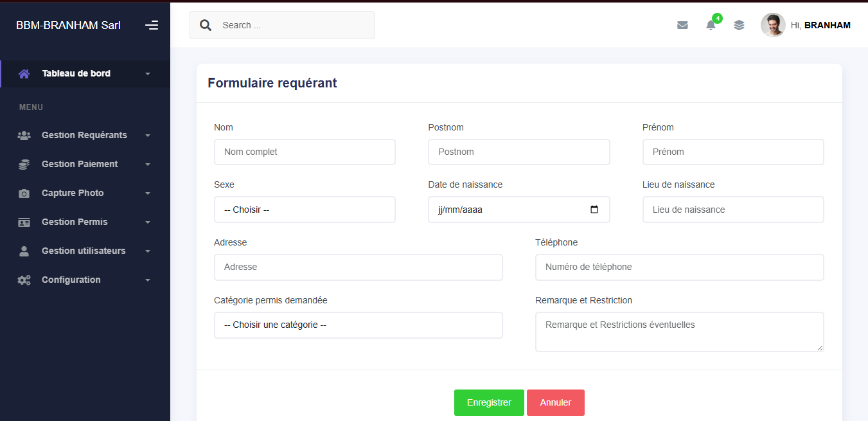Viewport: 868px width, 421px height.
Task: Click inside the Search field
Action: coord(282,24)
